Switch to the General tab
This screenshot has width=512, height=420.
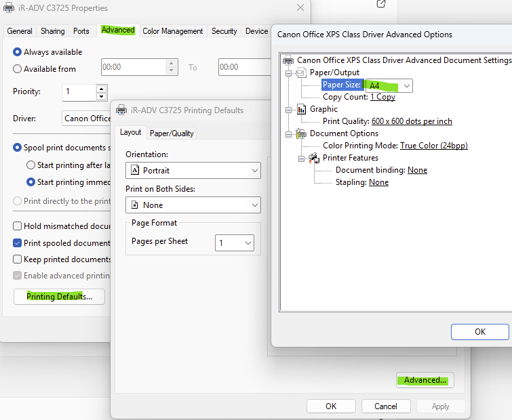click(20, 31)
